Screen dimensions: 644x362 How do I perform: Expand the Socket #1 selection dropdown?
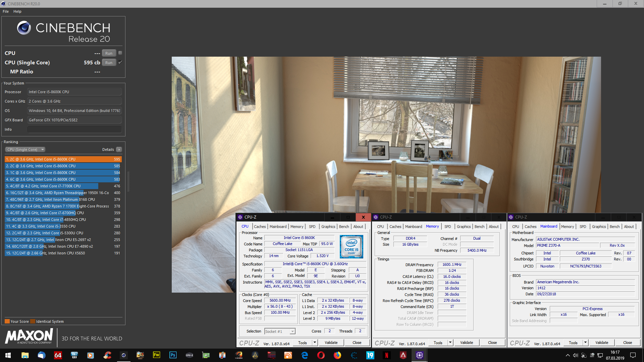292,331
